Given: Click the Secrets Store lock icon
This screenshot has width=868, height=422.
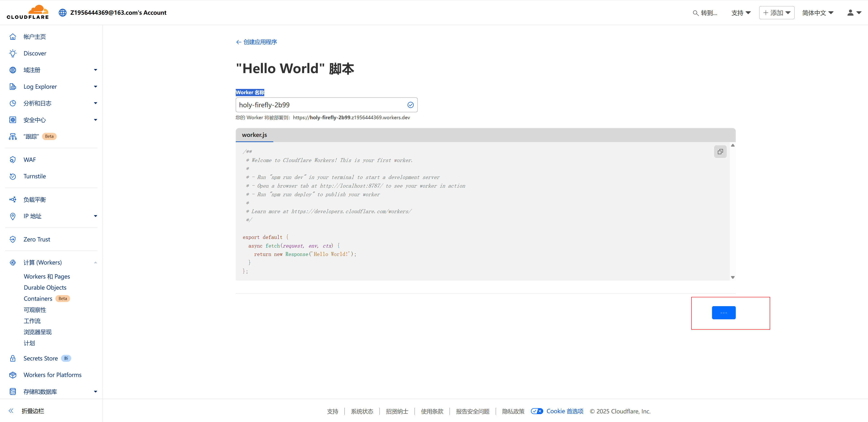Looking at the screenshot, I should pos(13,358).
